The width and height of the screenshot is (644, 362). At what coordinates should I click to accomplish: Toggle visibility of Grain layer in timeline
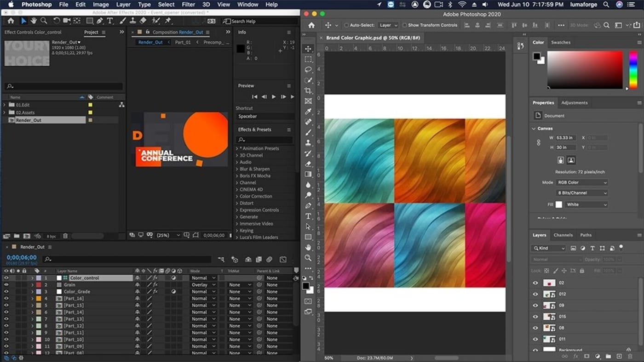[6, 285]
